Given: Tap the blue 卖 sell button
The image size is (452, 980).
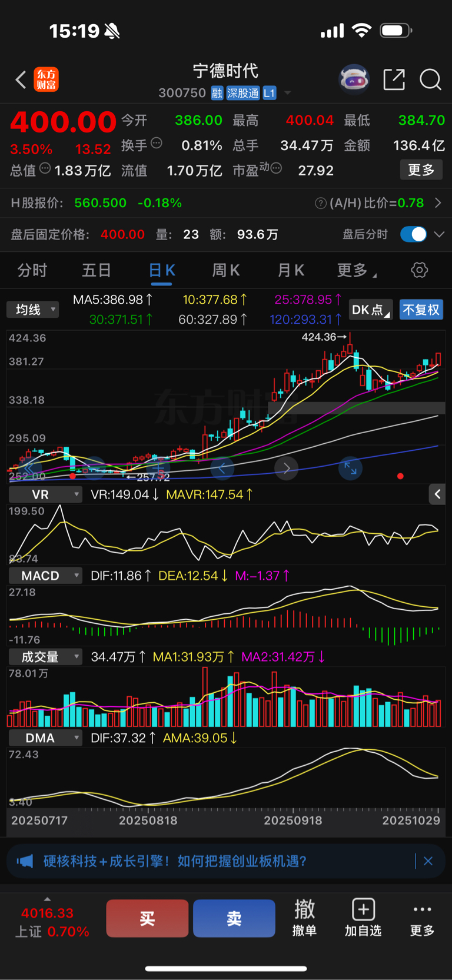Looking at the screenshot, I should tap(234, 918).
